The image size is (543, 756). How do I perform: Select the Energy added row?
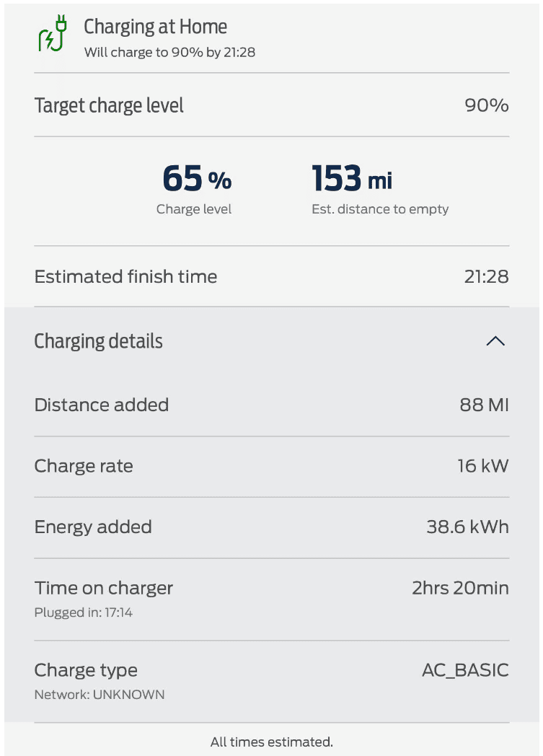click(272, 527)
